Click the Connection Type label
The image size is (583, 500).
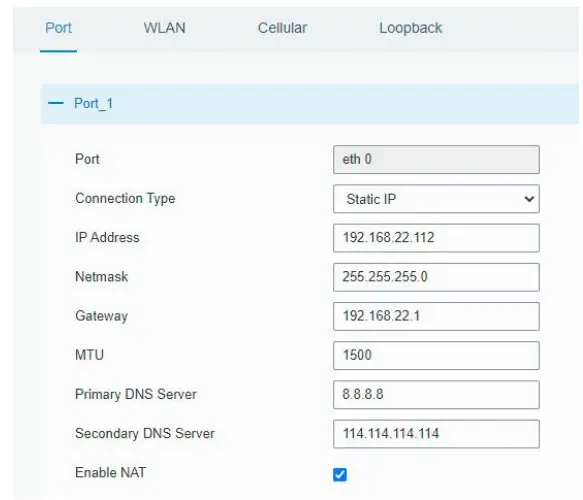tap(125, 199)
